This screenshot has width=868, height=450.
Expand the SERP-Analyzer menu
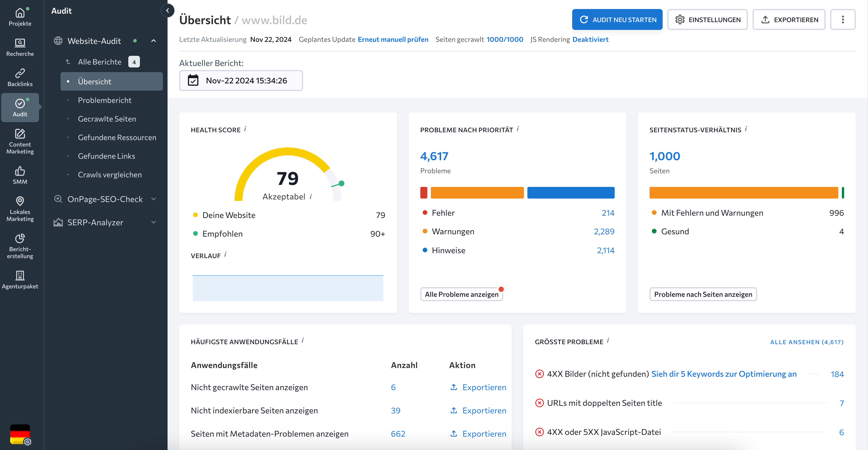tap(153, 222)
